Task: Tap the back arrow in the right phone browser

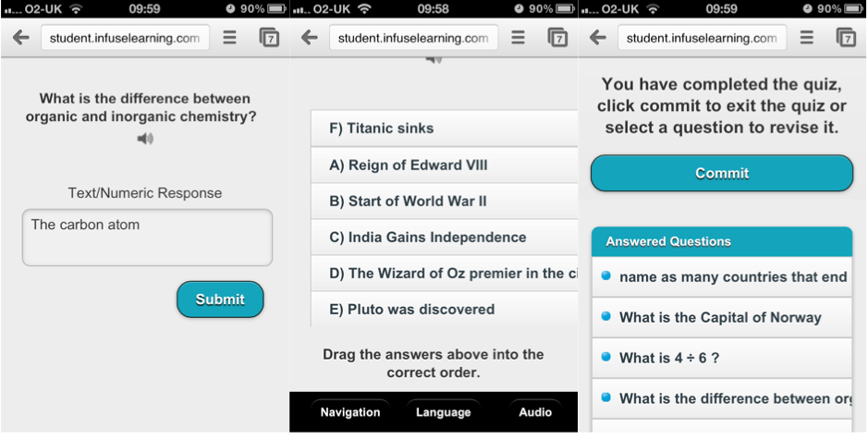Action: (x=598, y=38)
